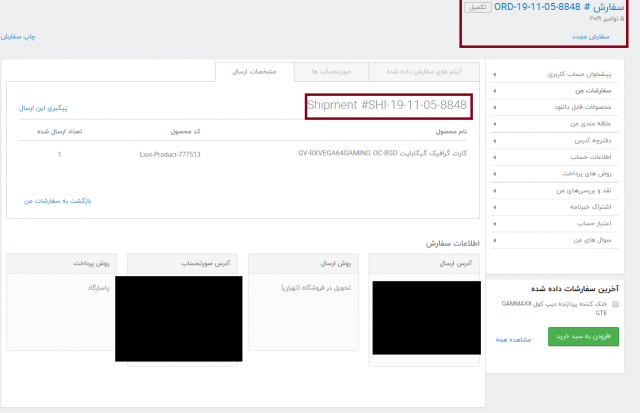Image resolution: width=640 pixels, height=413 pixels.
Task: Click the arrow icon beside پیشخوان حساب کاربری
Action: (493, 74)
